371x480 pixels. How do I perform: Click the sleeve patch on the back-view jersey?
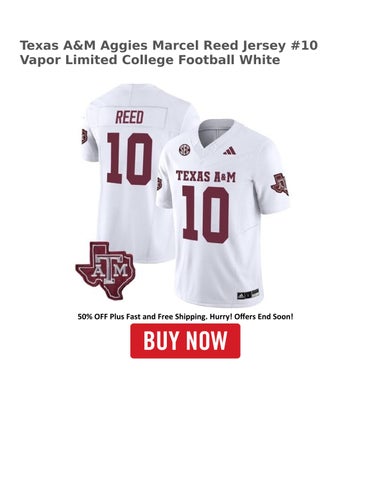tap(84, 136)
